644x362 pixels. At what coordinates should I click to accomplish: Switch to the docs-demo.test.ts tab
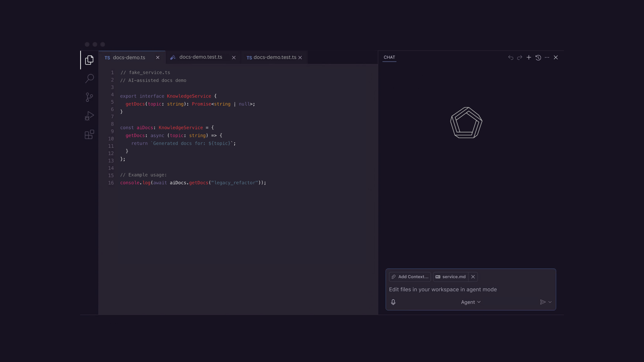[201, 57]
